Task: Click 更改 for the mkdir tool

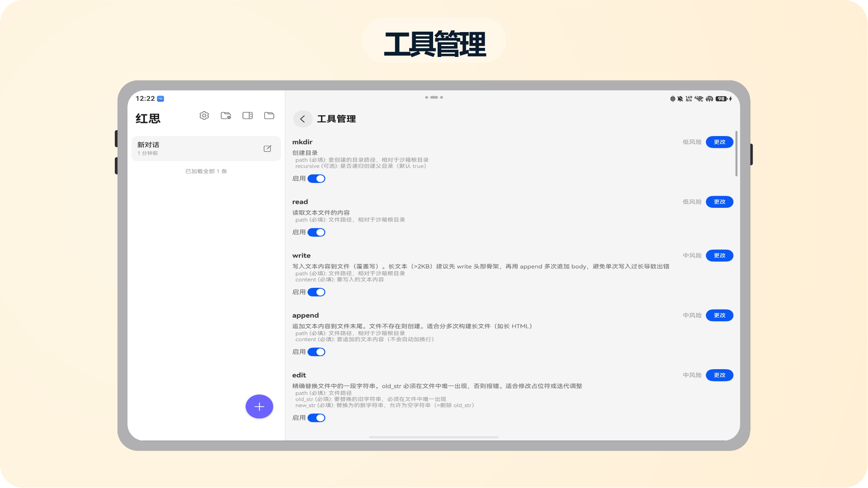Action: coord(720,142)
